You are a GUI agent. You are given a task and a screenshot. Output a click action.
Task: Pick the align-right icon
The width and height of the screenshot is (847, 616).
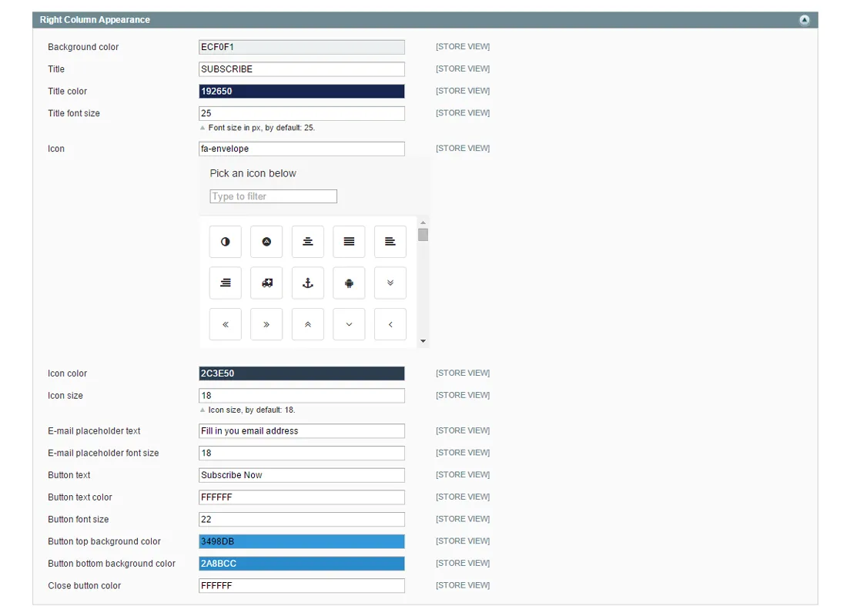coord(226,283)
